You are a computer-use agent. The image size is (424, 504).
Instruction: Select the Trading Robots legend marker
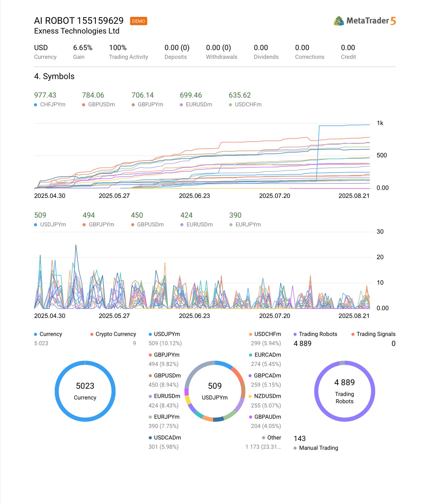pos(295,334)
